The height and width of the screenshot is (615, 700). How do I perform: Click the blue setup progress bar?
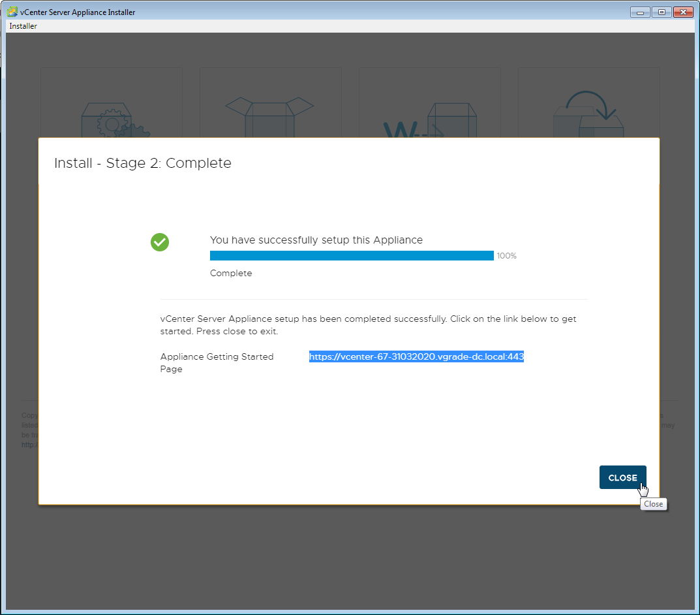coord(352,256)
